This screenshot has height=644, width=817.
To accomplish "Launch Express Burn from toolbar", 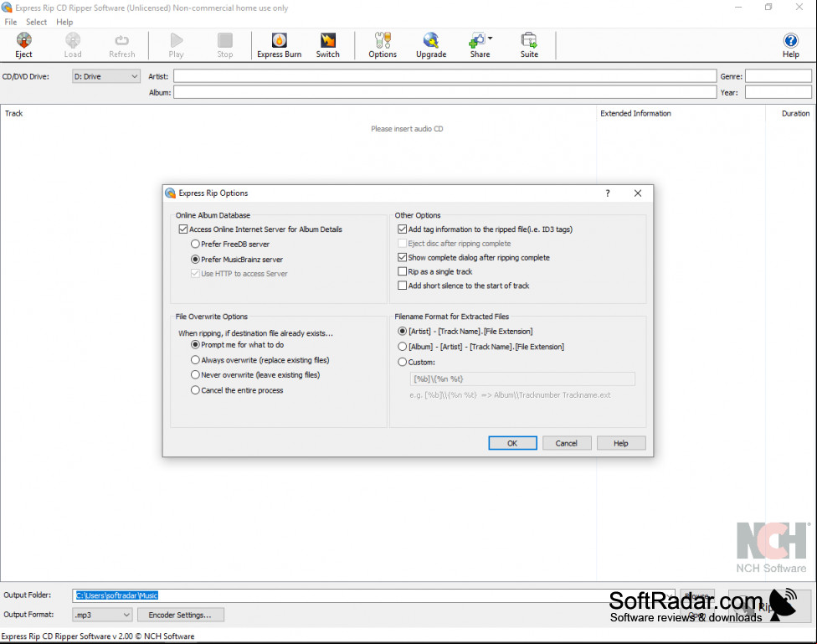I will tap(280, 45).
